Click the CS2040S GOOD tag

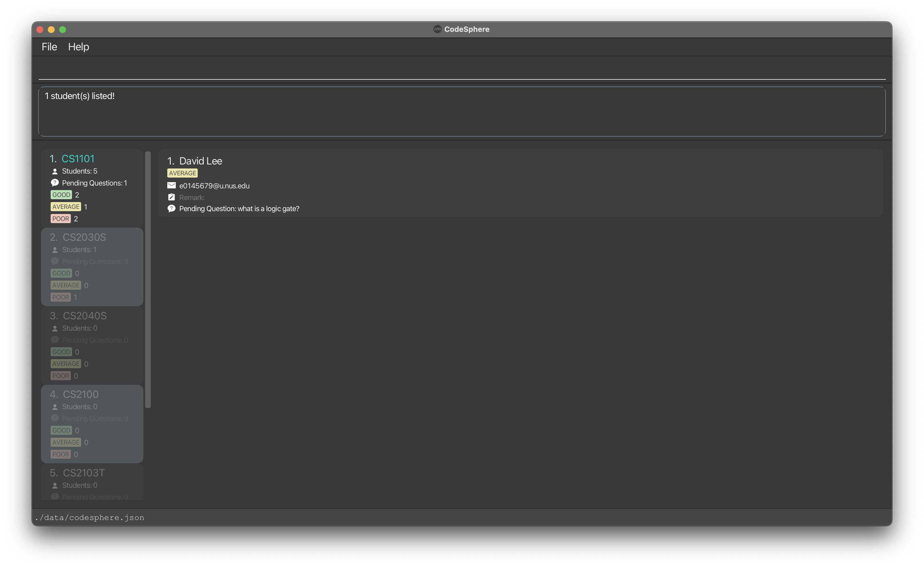coord(61,352)
